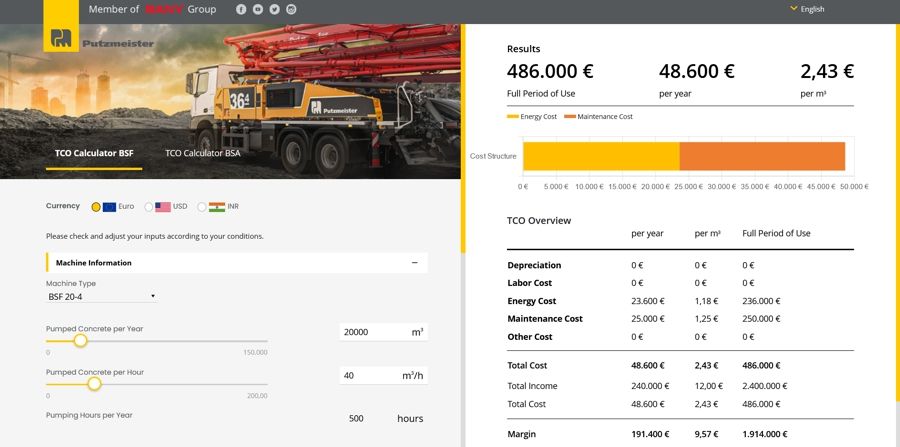Image resolution: width=900 pixels, height=447 pixels.
Task: Click the Maintenance Cost '1,25 €' cell
Action: pyautogui.click(x=706, y=318)
